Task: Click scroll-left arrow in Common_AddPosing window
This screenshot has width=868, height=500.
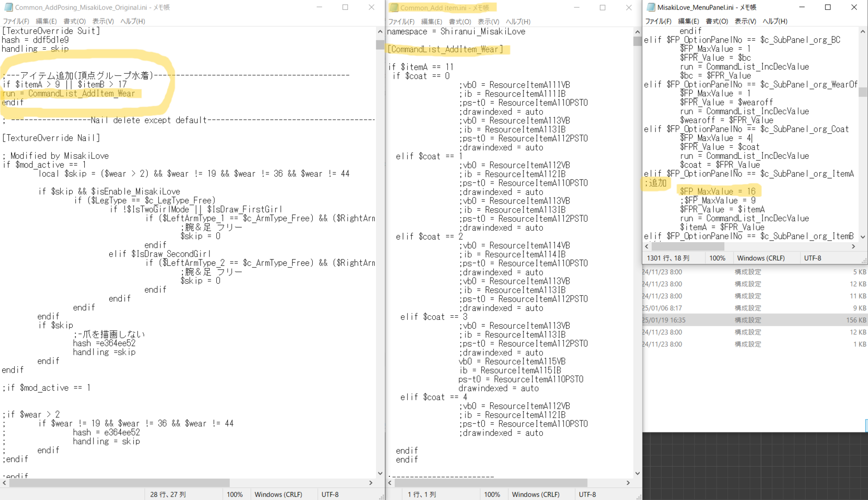Action: coord(4,482)
